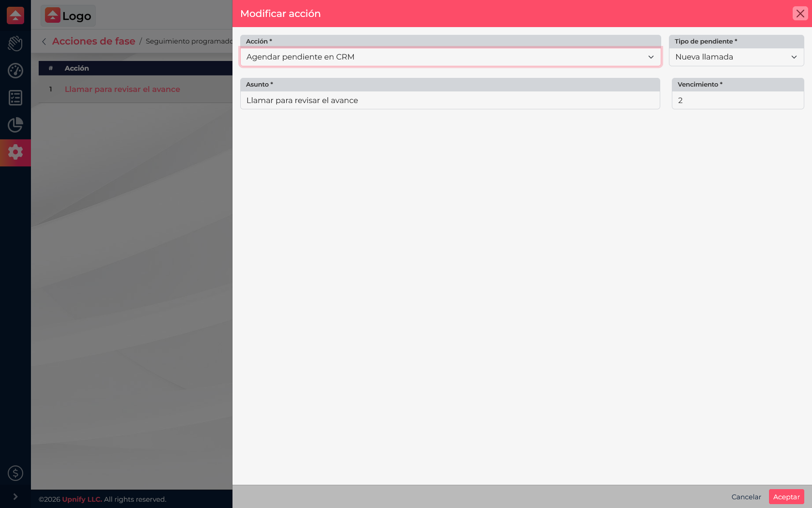Open the Tipo de pendiente dropdown

click(736, 57)
